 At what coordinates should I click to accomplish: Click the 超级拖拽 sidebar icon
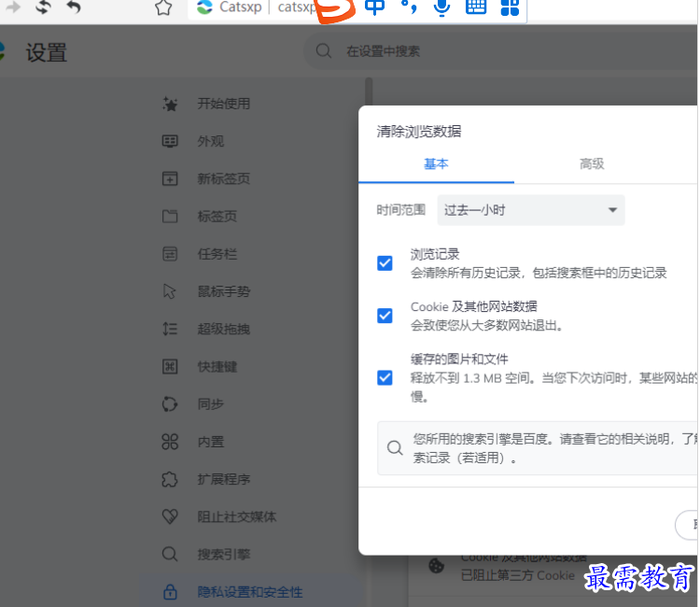click(170, 330)
